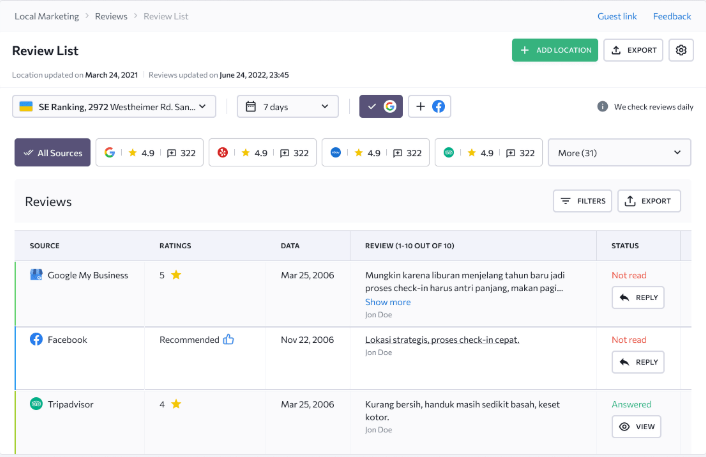Select the Yelp source tab with 322 reviews

(262, 153)
